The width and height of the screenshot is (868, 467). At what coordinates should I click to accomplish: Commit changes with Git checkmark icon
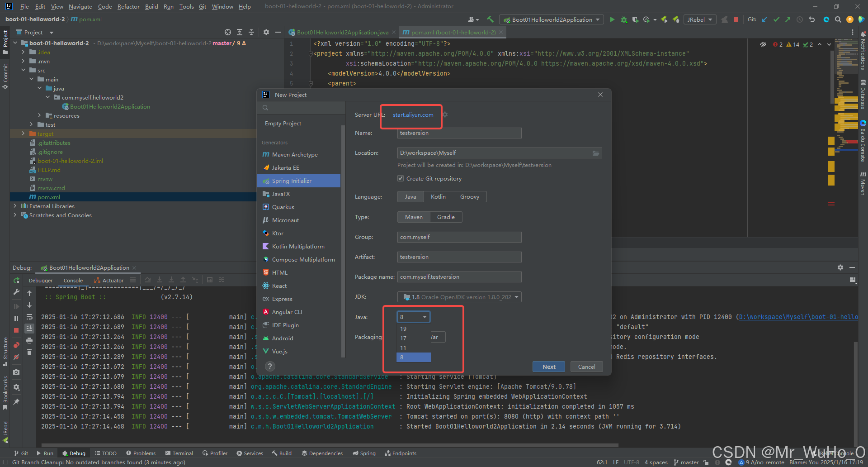(776, 19)
